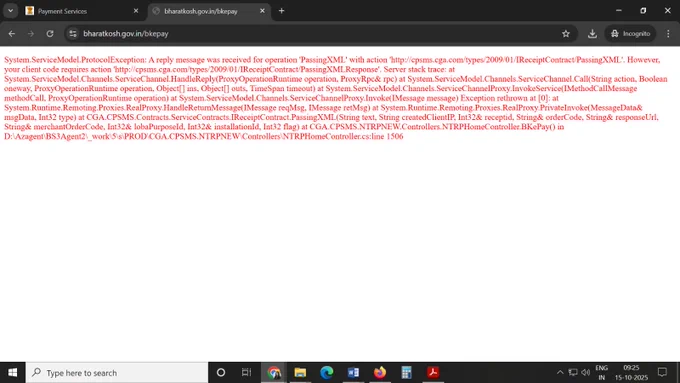Open Cortana circle icon on taskbar
Image resolution: width=680 pixels, height=383 pixels.
coord(221,373)
